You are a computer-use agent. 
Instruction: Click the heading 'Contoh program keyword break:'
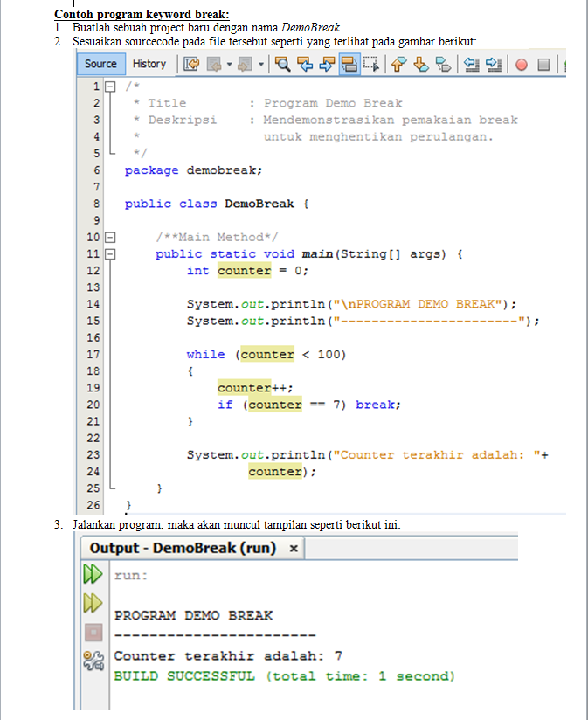pos(142,14)
